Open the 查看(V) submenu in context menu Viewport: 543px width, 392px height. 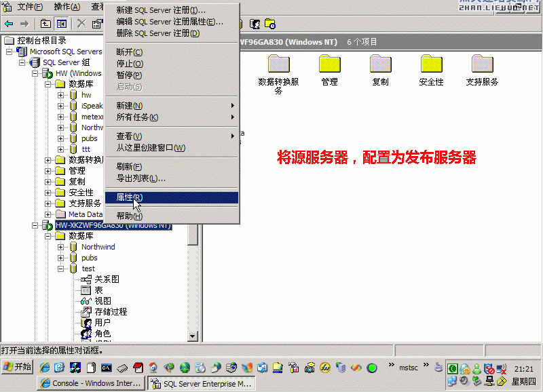point(172,136)
